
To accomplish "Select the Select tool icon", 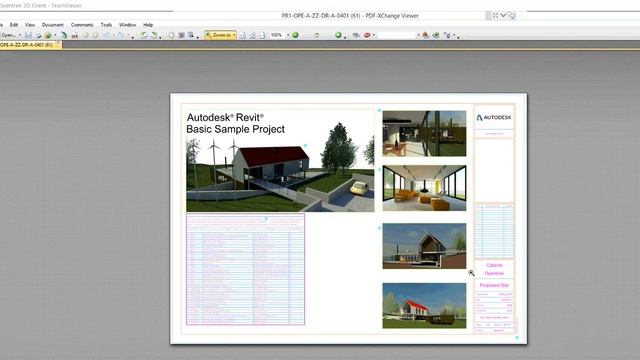I will point(191,36).
